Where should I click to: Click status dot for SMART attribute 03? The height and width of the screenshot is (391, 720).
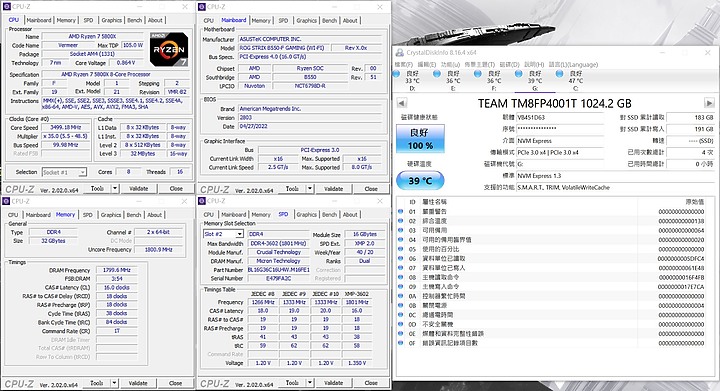pos(400,230)
